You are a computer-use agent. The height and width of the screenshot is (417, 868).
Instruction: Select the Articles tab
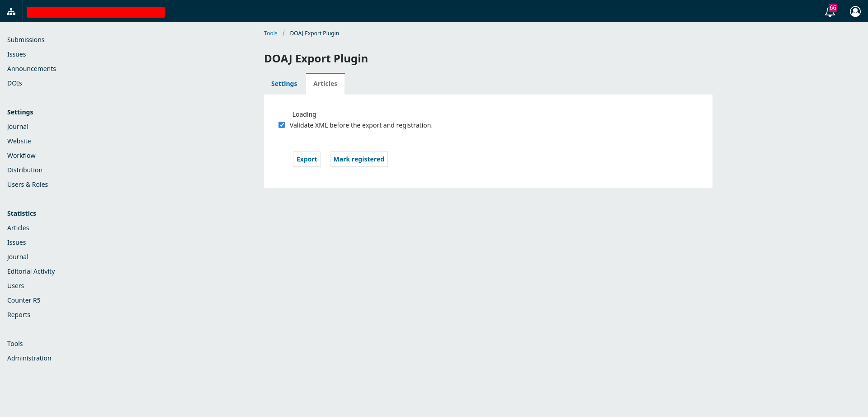tap(325, 84)
